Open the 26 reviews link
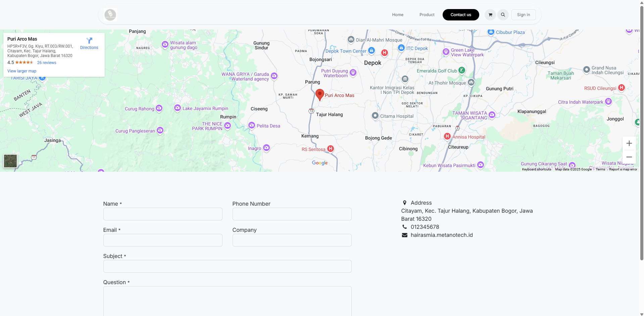Screen dimensions: 644x316 (47, 63)
